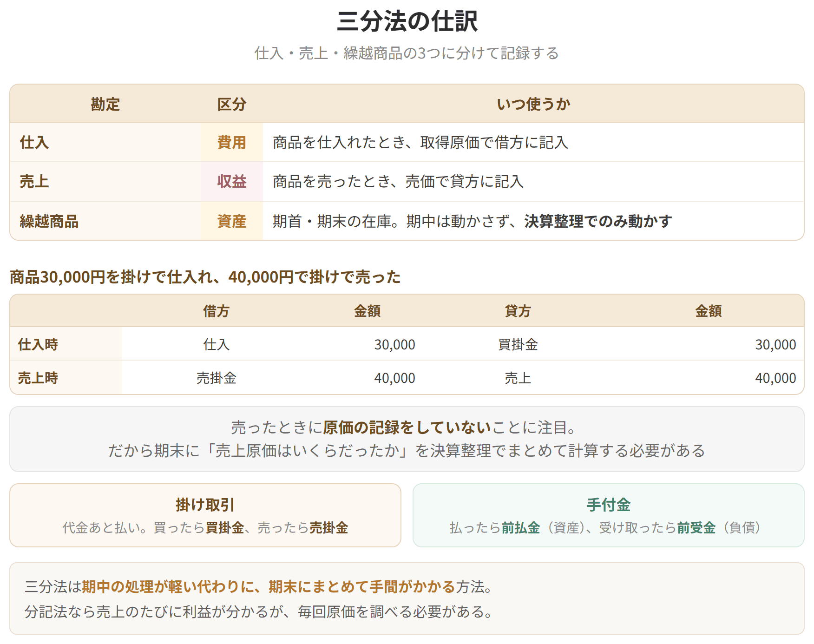Click highlighted phrase 期中の処理が軽い代わりに
This screenshot has height=644, width=814.
pos(168,587)
